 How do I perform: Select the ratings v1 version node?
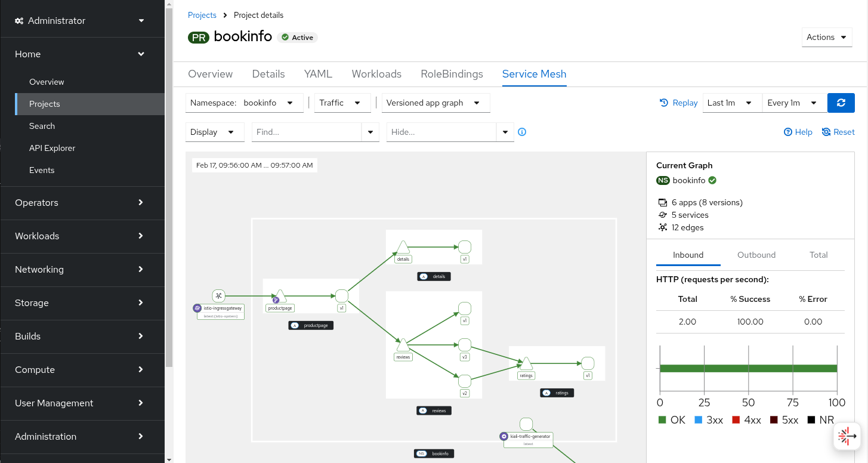coord(588,363)
